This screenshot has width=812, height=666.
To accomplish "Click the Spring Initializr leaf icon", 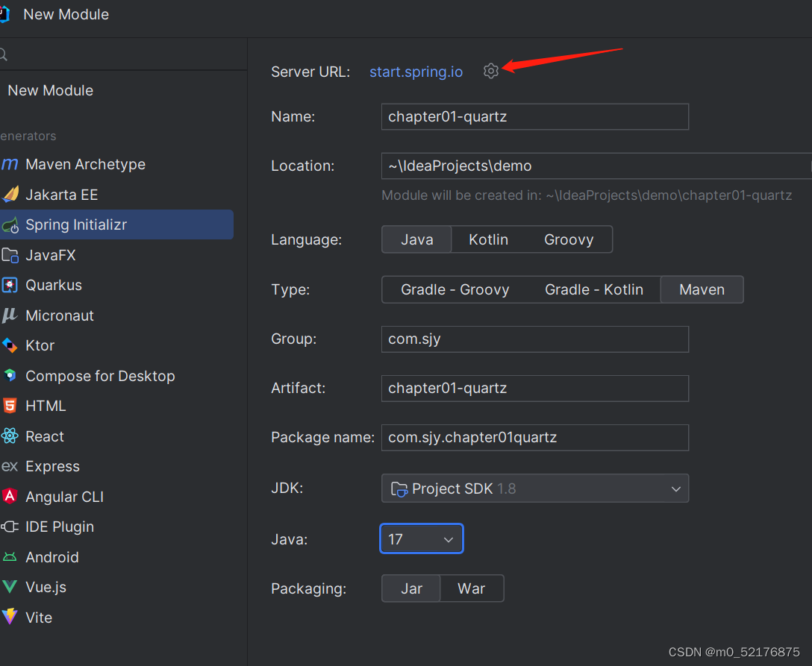I will tap(10, 225).
